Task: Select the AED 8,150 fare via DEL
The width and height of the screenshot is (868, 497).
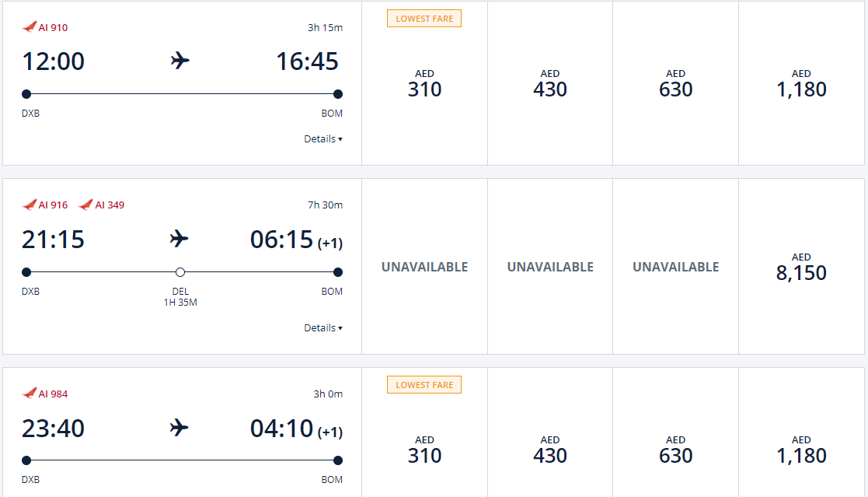Action: (801, 267)
